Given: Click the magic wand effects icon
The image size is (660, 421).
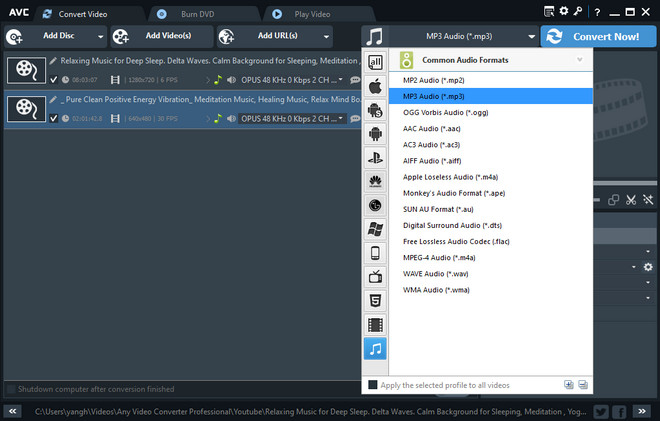Looking at the screenshot, I should pyautogui.click(x=648, y=200).
